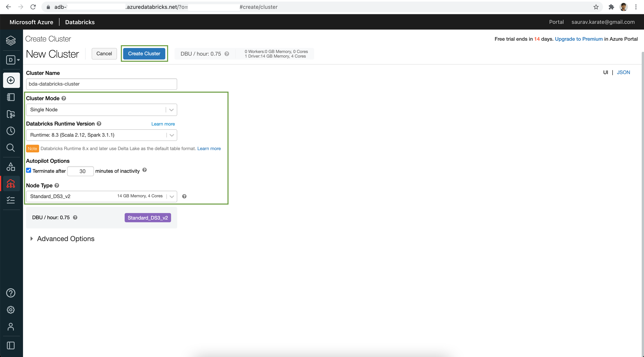Viewport: 644px width, 357px height.
Task: Click the Microsoft Azure logo text
Action: click(31, 22)
